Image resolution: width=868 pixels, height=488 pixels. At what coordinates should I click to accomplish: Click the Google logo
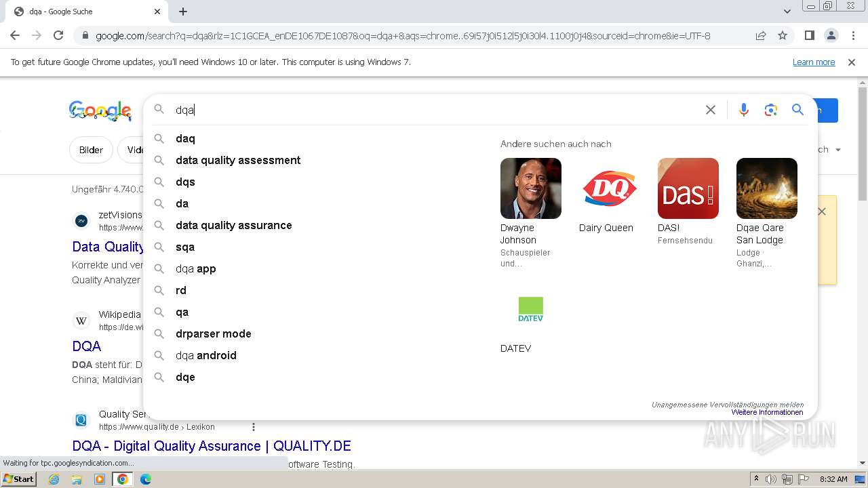pos(100,110)
